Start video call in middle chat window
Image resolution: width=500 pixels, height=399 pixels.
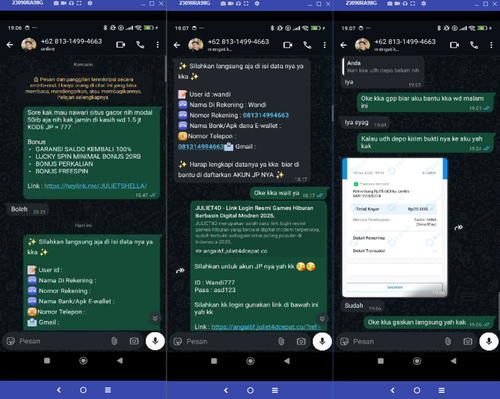[x=288, y=45]
